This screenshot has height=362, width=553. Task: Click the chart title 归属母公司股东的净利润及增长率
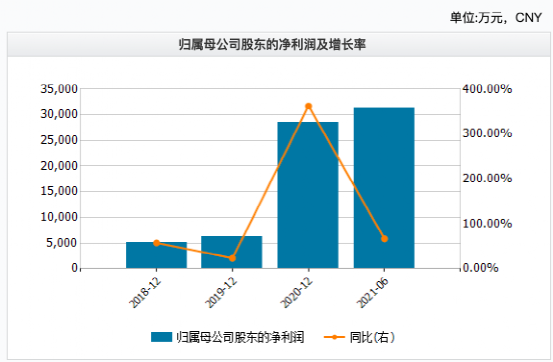[x=272, y=45]
